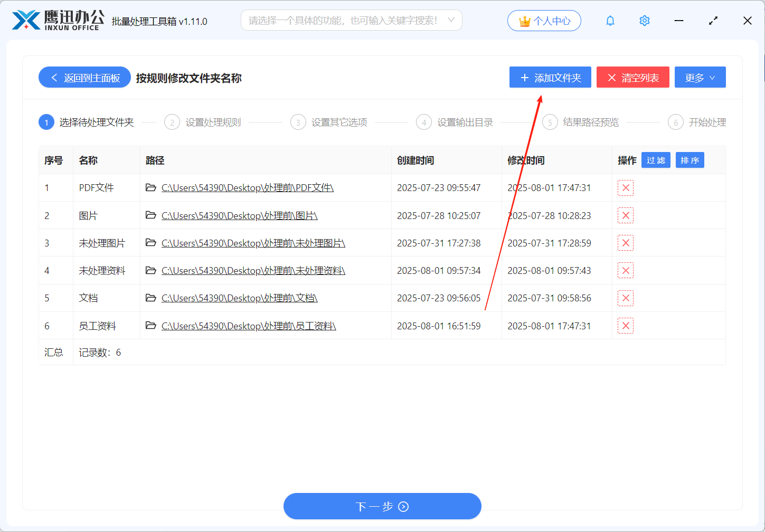
Task: Return to main panel with 返回到主面板
Action: [84, 78]
